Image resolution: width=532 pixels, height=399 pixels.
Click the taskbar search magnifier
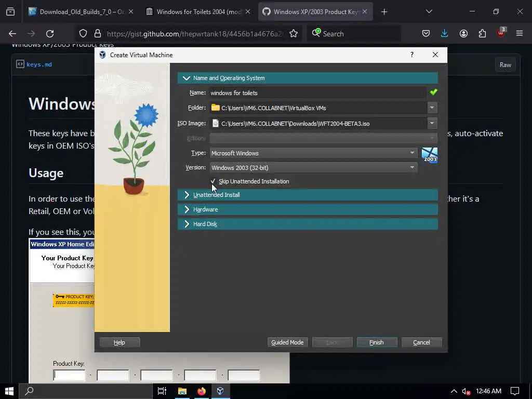(29, 391)
